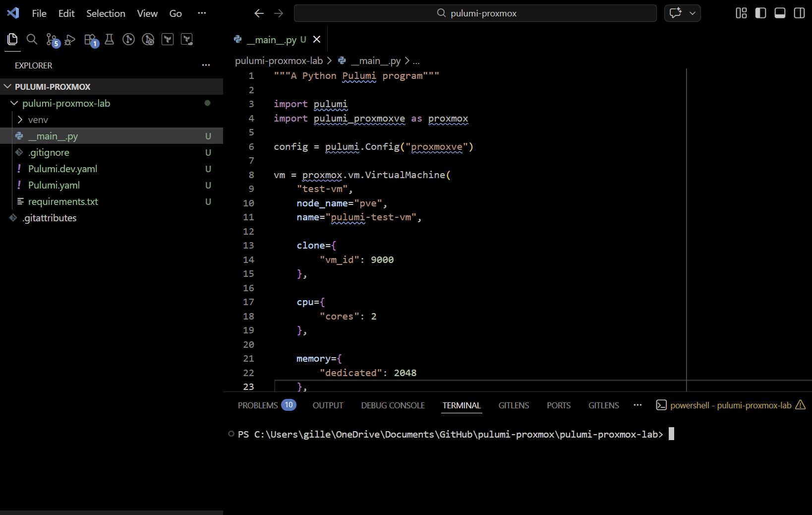Screen dimensions: 812x515
Task: Click the Customize Layout icon
Action: point(741,13)
